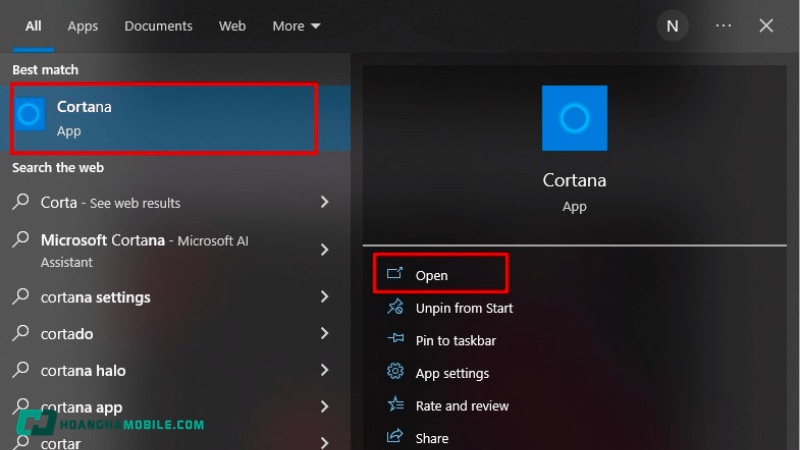Image resolution: width=800 pixels, height=450 pixels.
Task: Click the Unpin from Start icon
Action: [395, 307]
